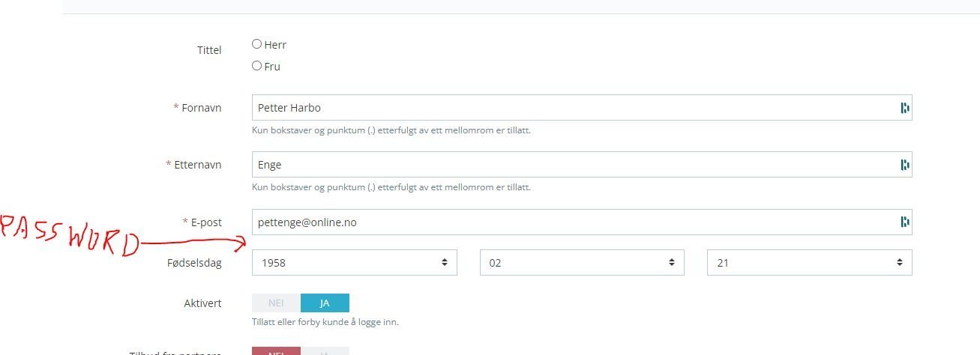Click the Fornavn field label
Viewport: 980px width, 355px height.
point(201,108)
